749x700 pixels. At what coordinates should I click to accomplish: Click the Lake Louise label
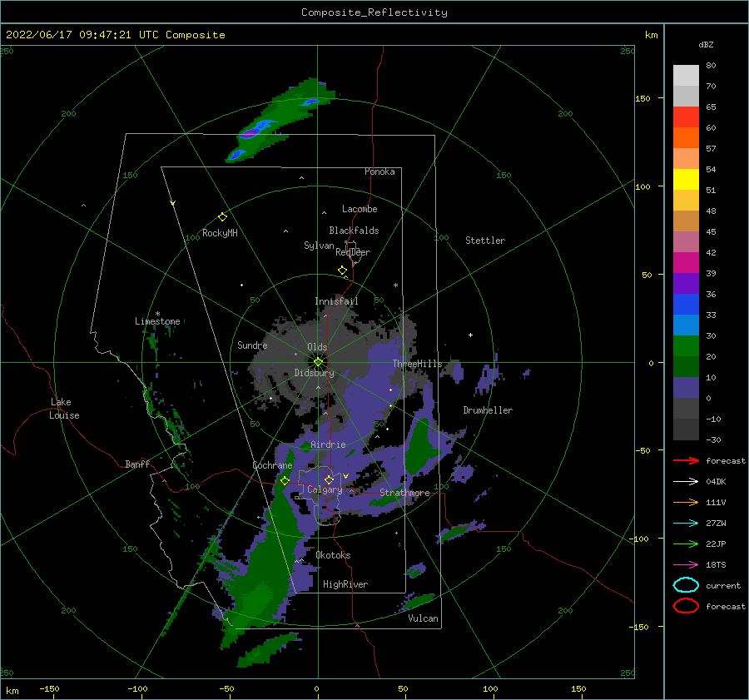[64, 409]
